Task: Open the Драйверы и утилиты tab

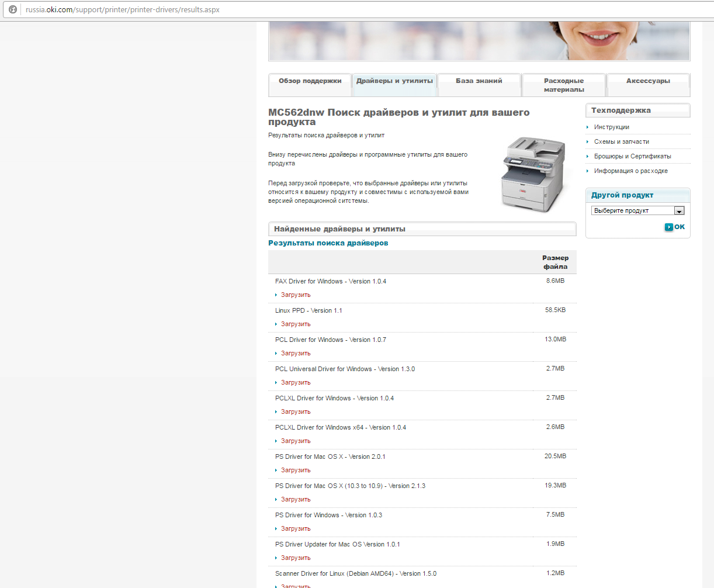Action: [x=394, y=85]
